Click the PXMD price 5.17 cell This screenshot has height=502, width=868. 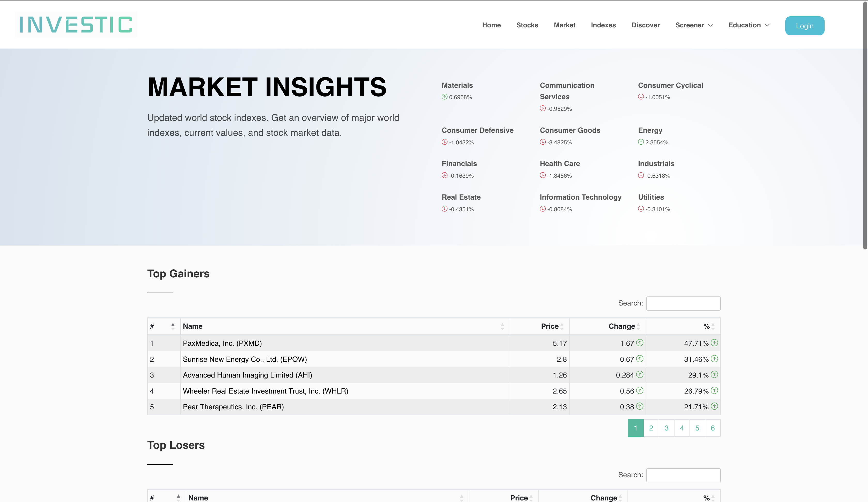[539, 343]
